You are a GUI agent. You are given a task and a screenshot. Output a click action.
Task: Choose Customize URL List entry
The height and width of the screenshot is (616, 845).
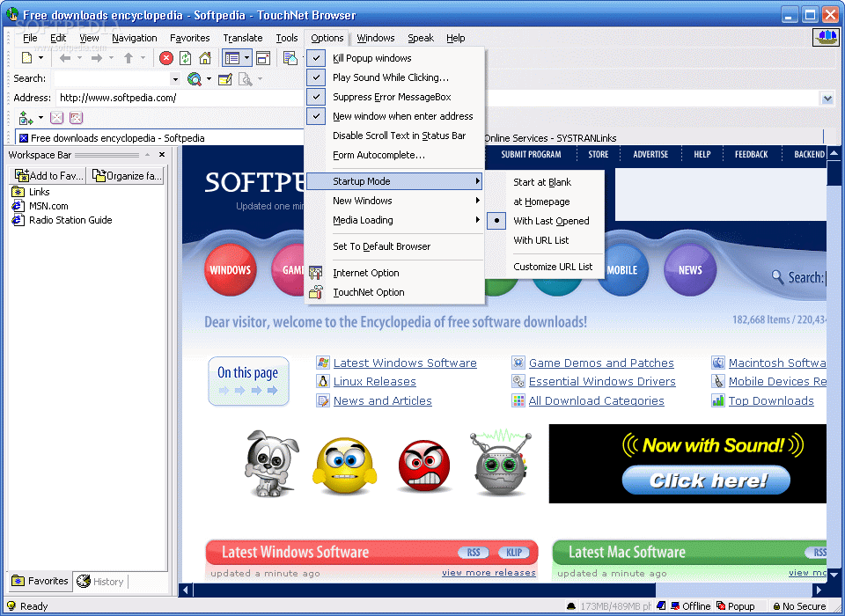(545, 267)
